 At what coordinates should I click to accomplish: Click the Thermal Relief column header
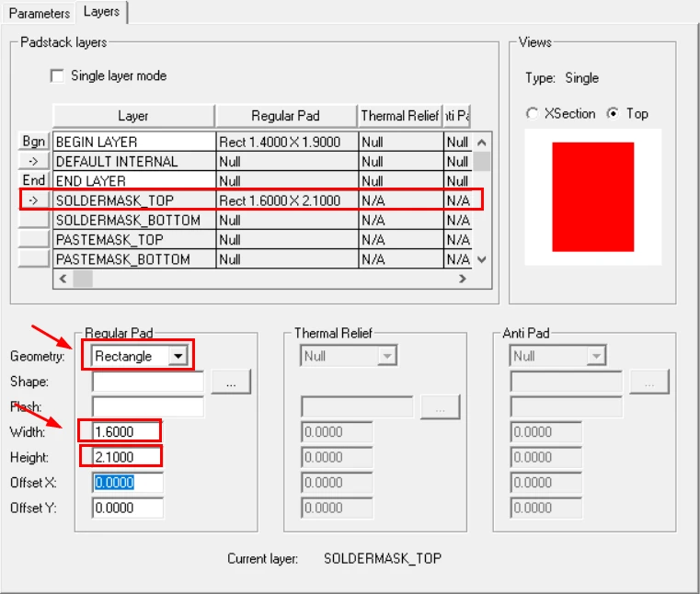click(x=400, y=116)
